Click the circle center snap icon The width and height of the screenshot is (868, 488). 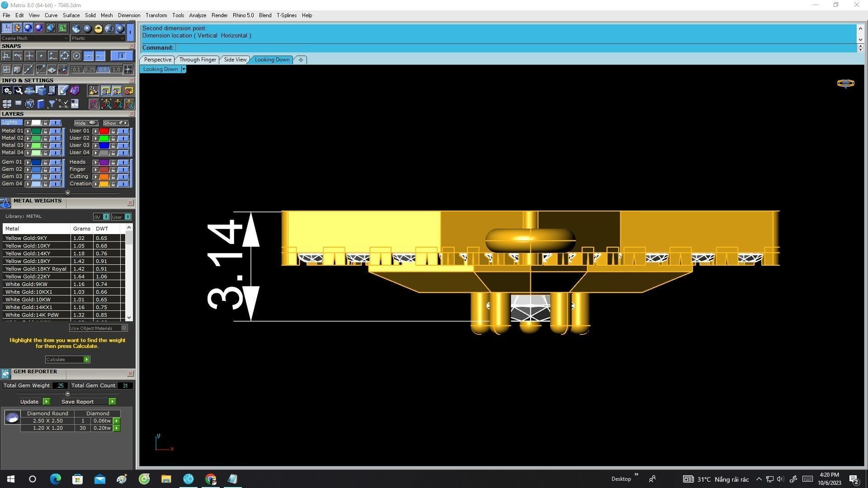pos(76,56)
